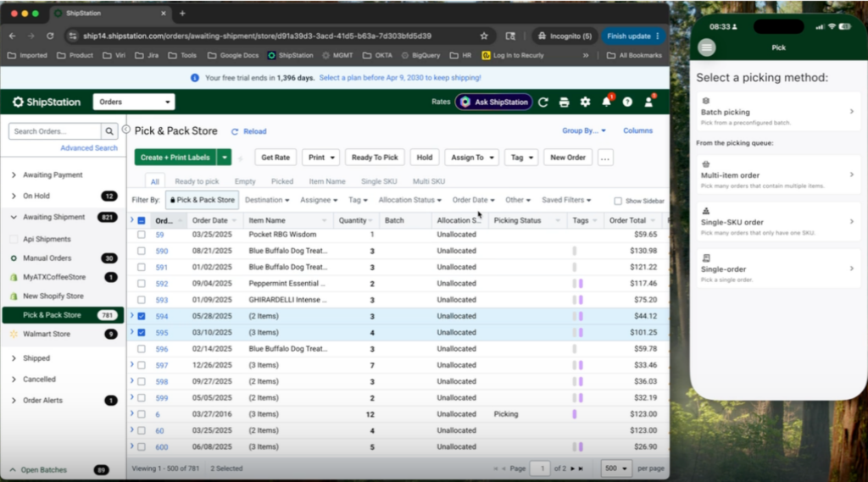Click the Get Rate button
Screen dimensions: 868x482
[x=275, y=158]
